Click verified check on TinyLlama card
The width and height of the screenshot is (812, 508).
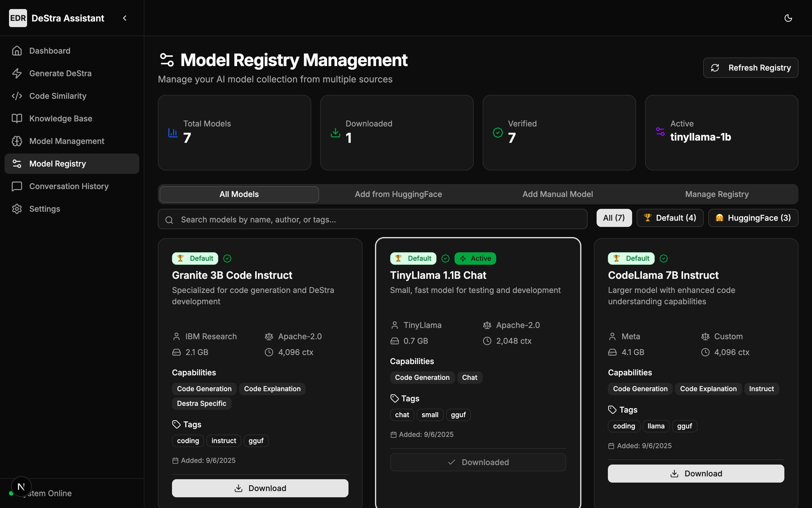coord(445,258)
